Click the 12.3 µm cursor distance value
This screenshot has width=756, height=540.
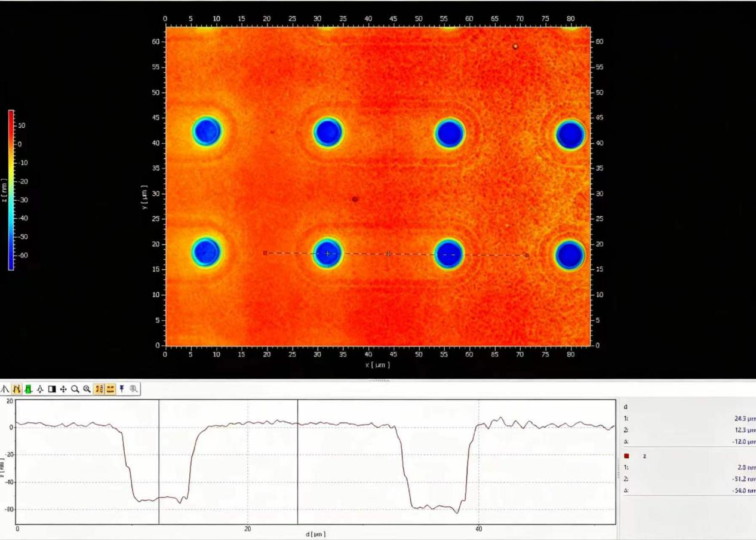(745, 430)
